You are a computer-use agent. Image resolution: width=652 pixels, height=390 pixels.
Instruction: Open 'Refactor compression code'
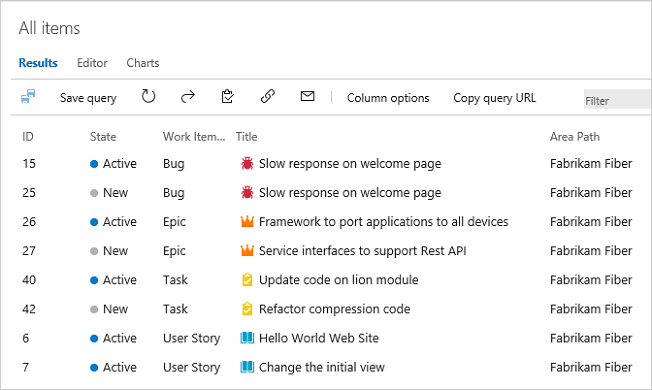pos(334,309)
